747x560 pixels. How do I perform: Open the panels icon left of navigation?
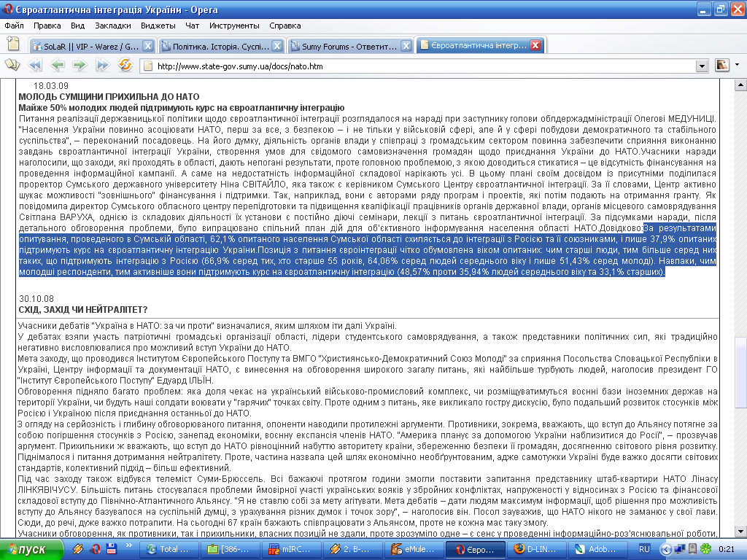[x=12, y=66]
